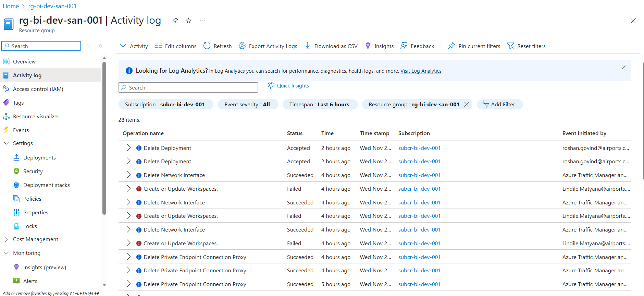Open Quick Insights
Screen dimensions: 644x296
tap(288, 86)
